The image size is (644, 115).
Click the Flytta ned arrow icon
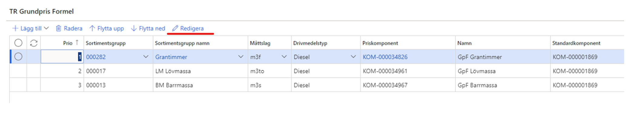[134, 28]
